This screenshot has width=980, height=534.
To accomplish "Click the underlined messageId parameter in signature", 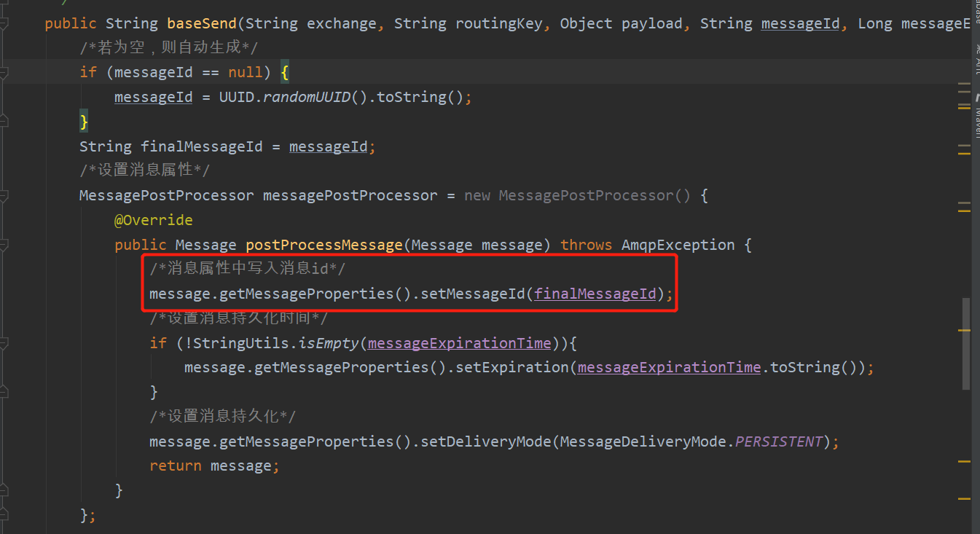I will 800,23.
